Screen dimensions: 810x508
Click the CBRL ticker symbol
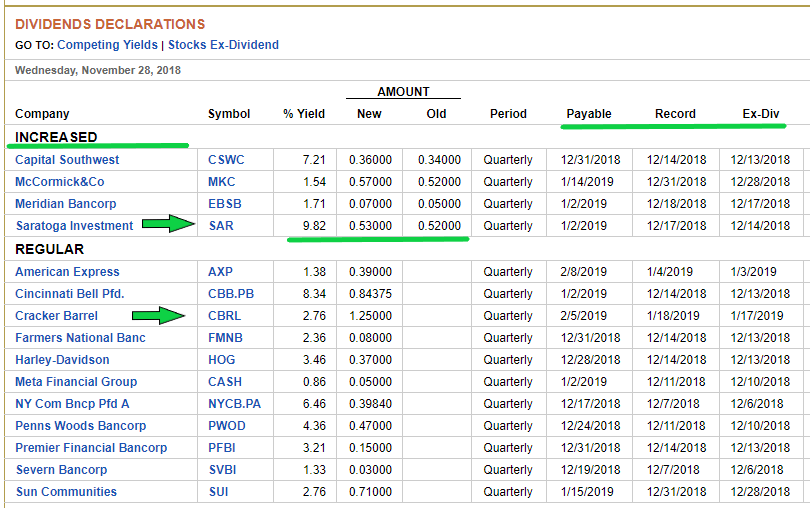point(225,316)
